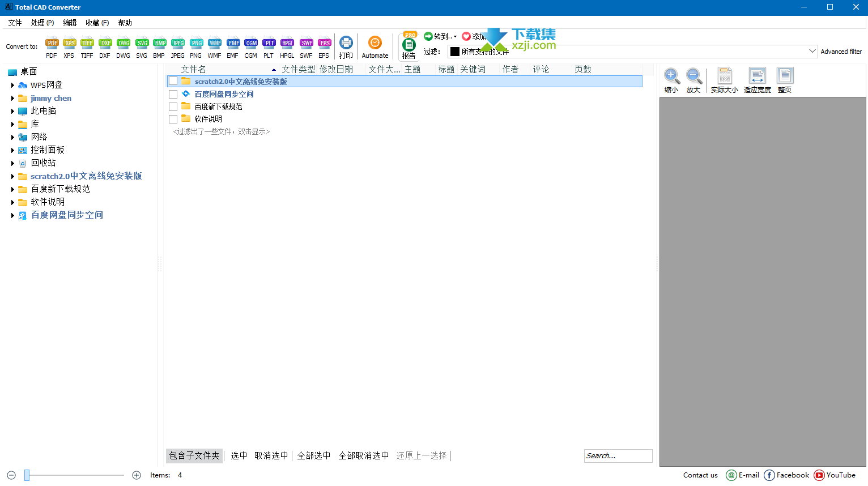This screenshot has width=868, height=486.
Task: Sort by 修改日期 column header
Action: point(336,69)
